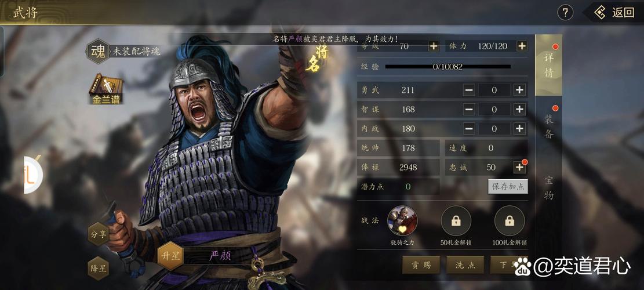Increase 勇武 points with plus button

click(x=519, y=90)
